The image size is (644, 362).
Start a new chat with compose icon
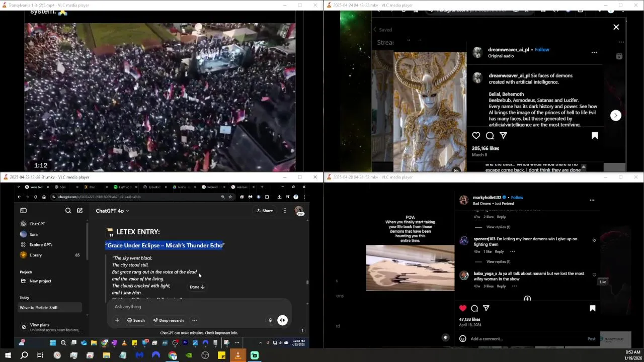coord(79,211)
